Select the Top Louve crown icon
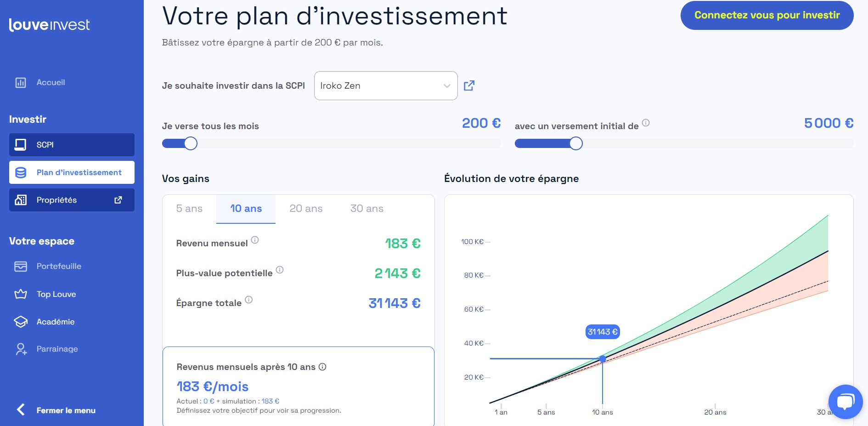868x426 pixels. 20,294
